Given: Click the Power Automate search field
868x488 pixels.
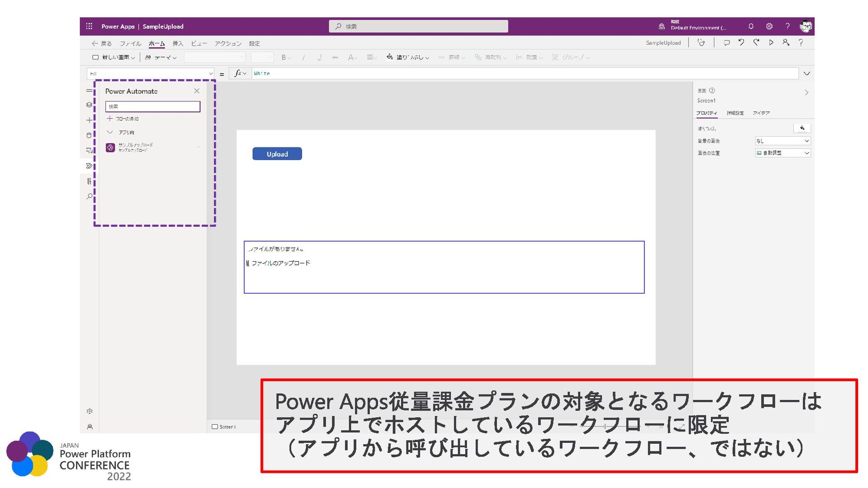Looking at the screenshot, I should [153, 107].
